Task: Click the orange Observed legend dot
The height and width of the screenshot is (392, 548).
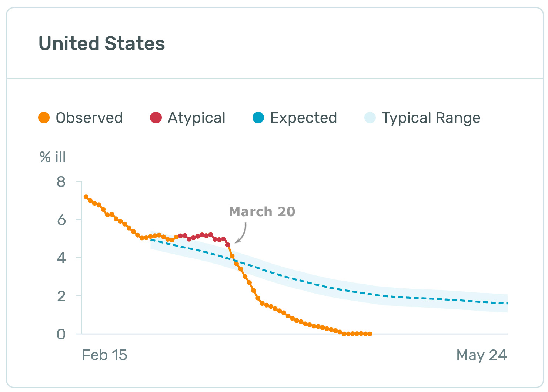Action: (44, 118)
